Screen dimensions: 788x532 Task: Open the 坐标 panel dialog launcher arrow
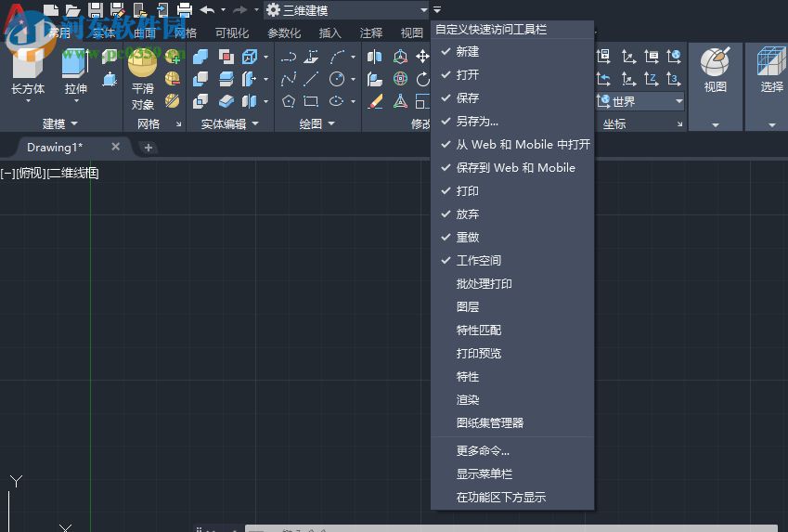point(679,123)
